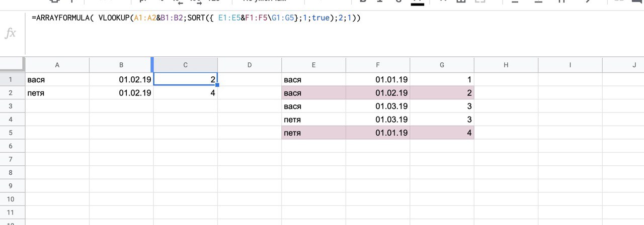
Task: Click cell F3 with date 01.03.19
Action: [x=378, y=106]
